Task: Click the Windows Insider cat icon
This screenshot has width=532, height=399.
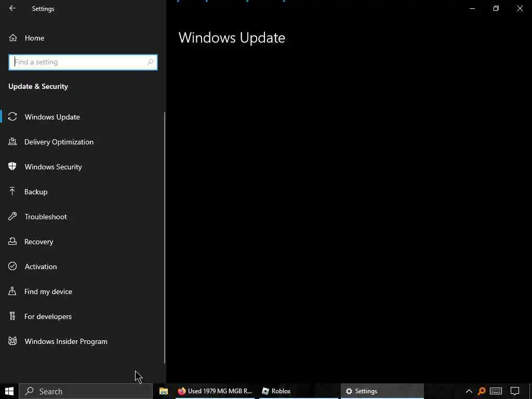Action: pos(12,341)
